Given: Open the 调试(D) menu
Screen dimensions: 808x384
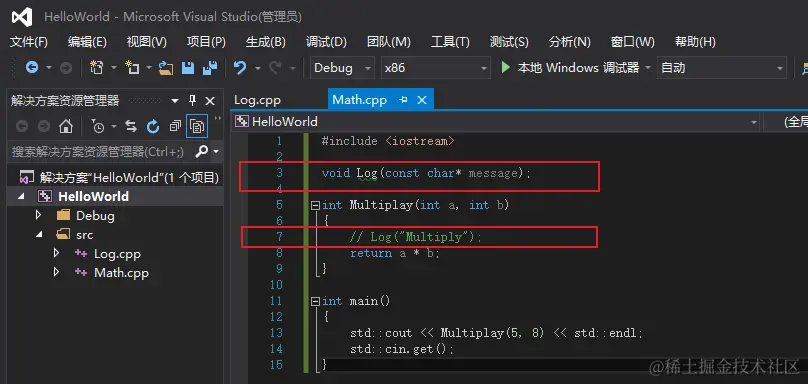Looking at the screenshot, I should [326, 42].
